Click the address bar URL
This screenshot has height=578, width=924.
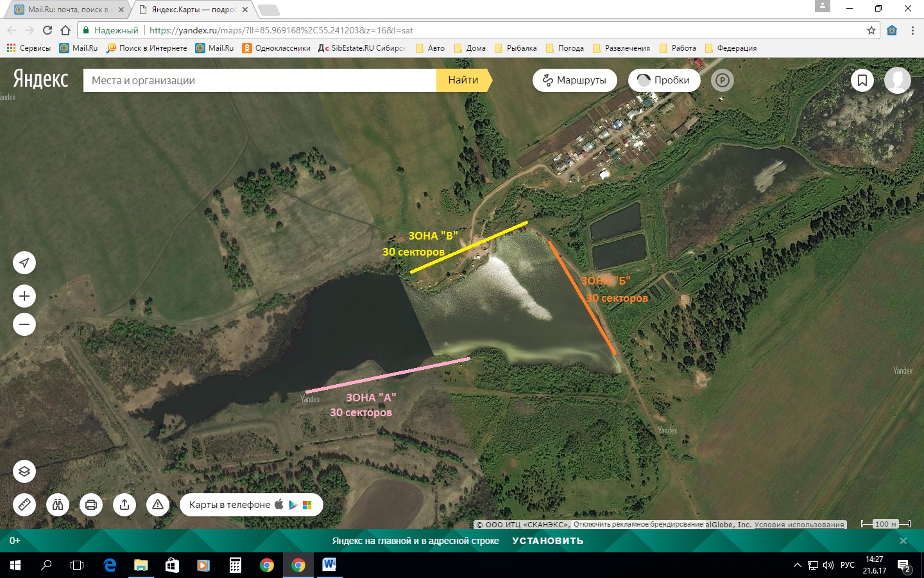[x=281, y=30]
